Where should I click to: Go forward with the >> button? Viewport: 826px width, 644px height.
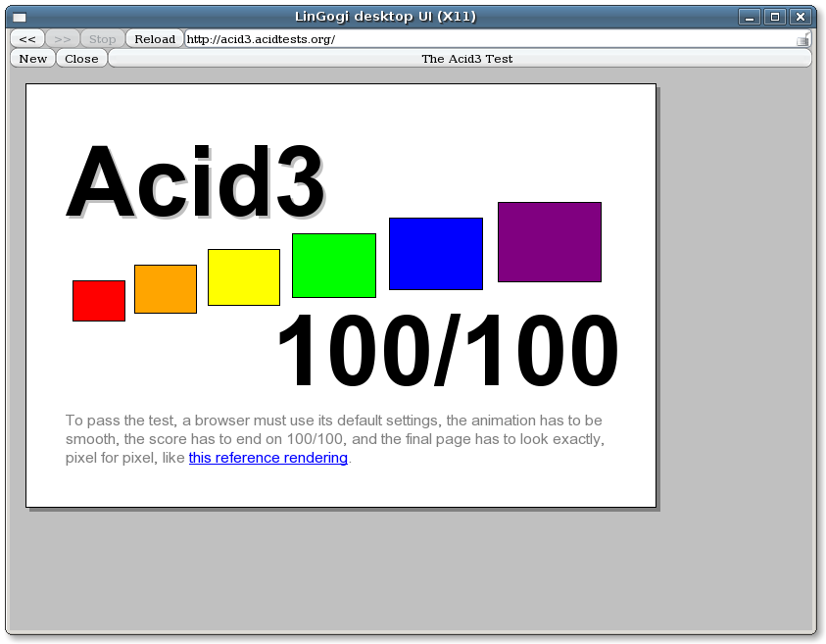62,39
